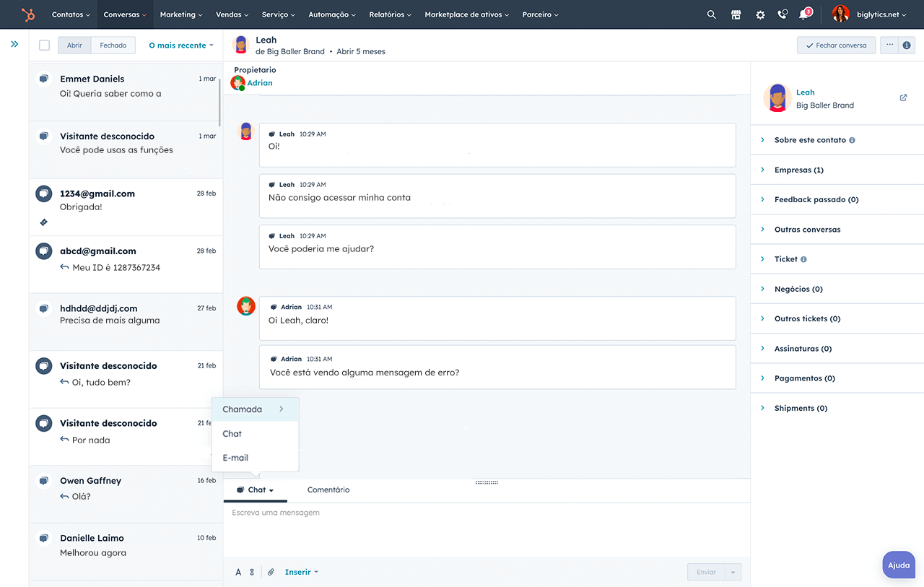The image size is (924, 587).
Task: Open the Danielle Laimo conversation
Action: click(x=124, y=552)
